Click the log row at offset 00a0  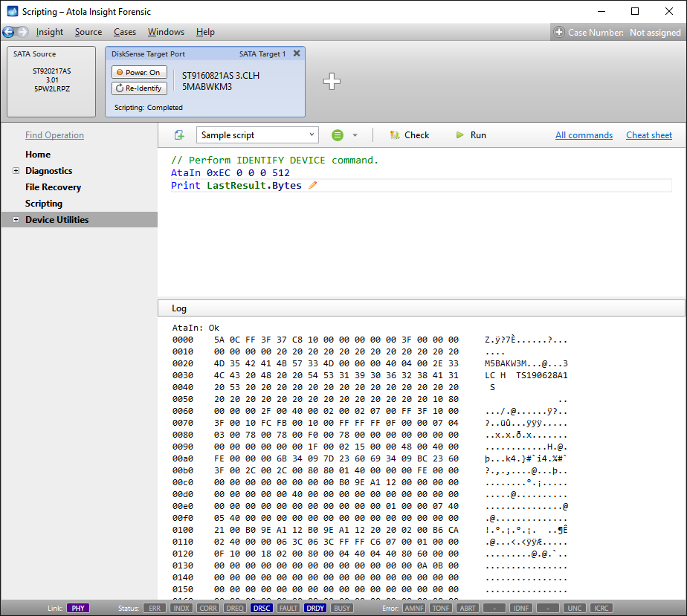(x=370, y=458)
